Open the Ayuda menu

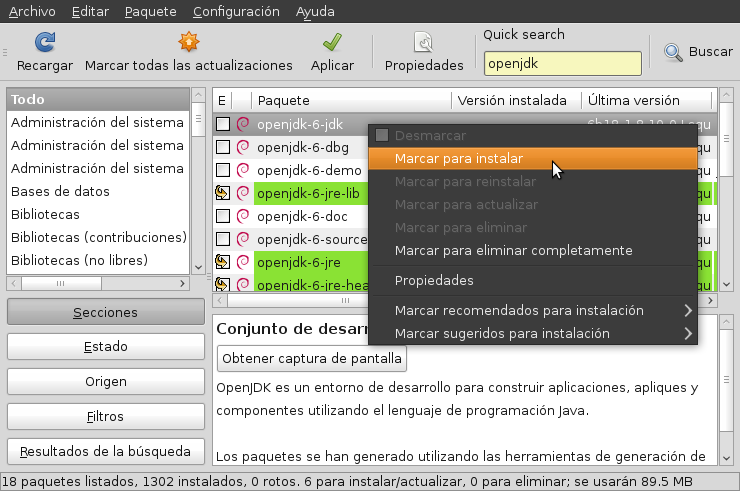click(315, 11)
